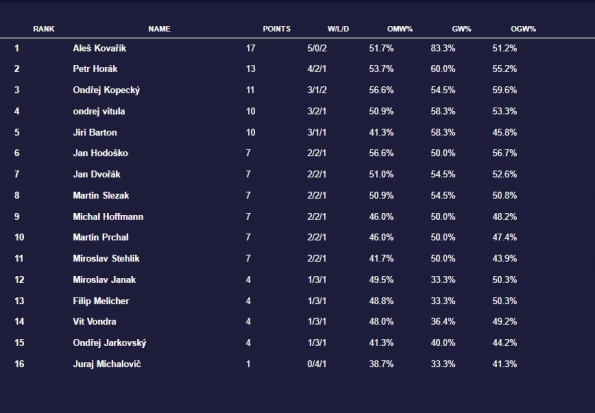This screenshot has width=595, height=413.
Task: Open player Aleš Kovařík
Action: click(99, 48)
